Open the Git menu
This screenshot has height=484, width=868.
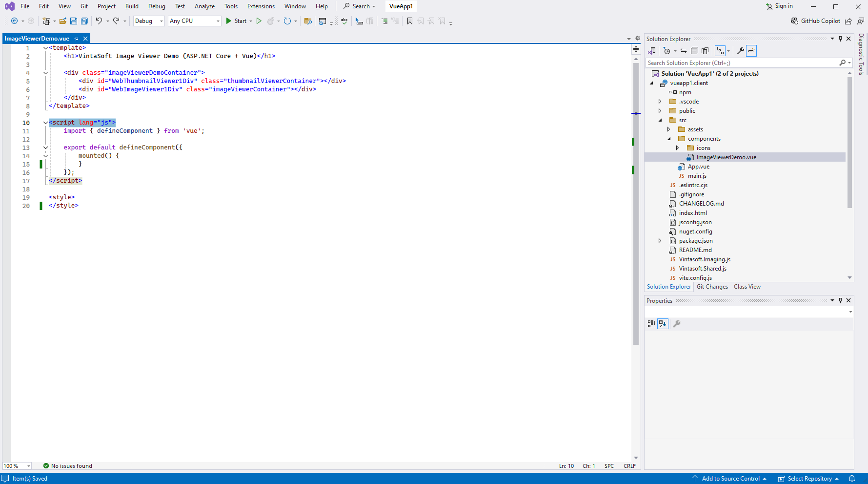(84, 6)
